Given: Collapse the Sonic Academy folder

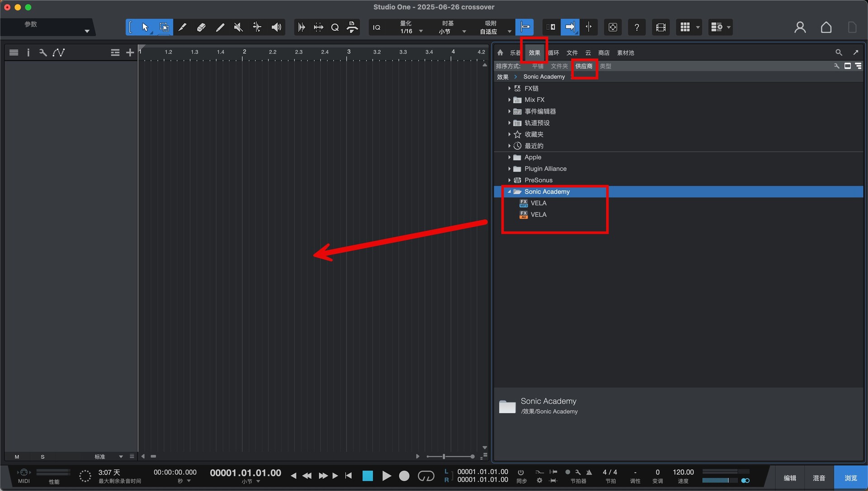Looking at the screenshot, I should click(509, 192).
